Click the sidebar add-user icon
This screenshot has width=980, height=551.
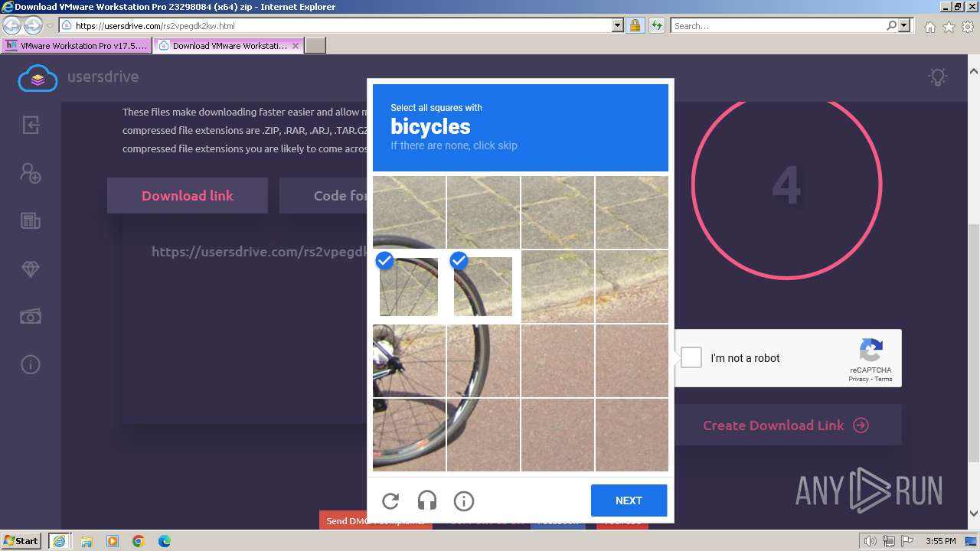[x=31, y=173]
